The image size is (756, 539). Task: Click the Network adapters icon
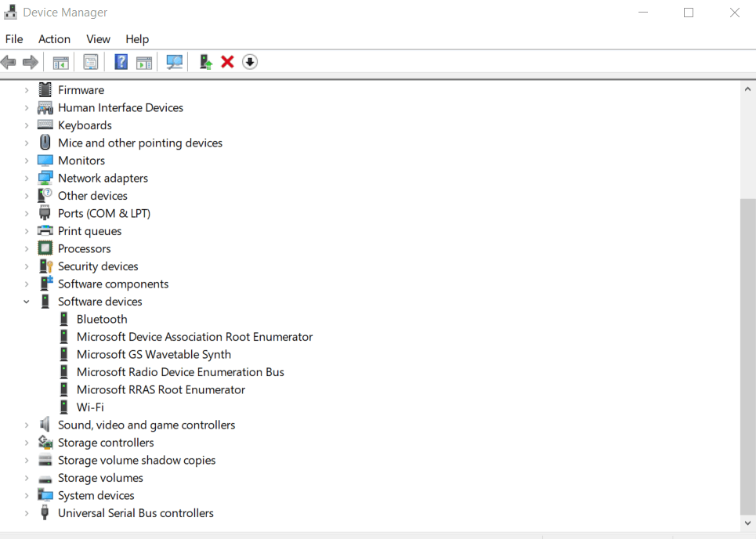pyautogui.click(x=45, y=178)
